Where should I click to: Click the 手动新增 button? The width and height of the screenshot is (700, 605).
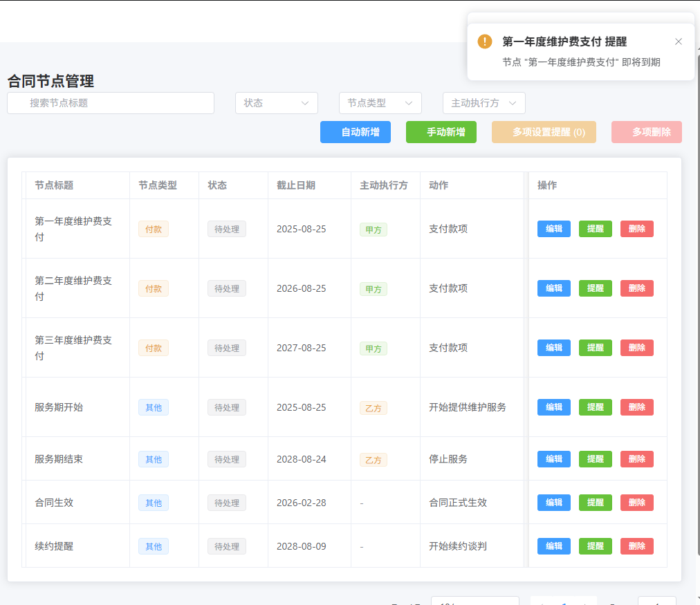pos(441,132)
